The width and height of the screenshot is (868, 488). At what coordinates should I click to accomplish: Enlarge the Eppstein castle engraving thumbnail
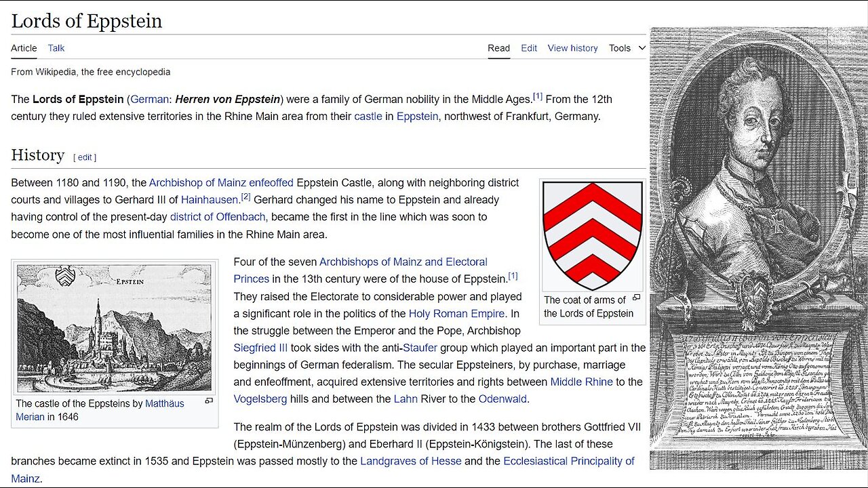(x=115, y=329)
